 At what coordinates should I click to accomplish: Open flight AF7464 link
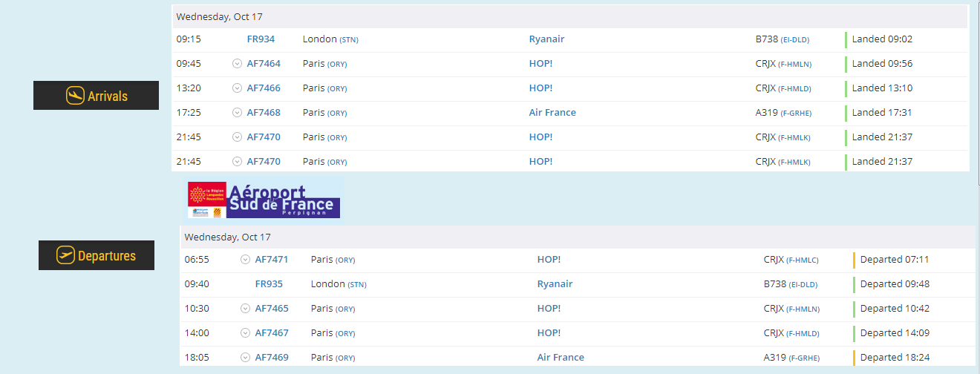point(264,64)
